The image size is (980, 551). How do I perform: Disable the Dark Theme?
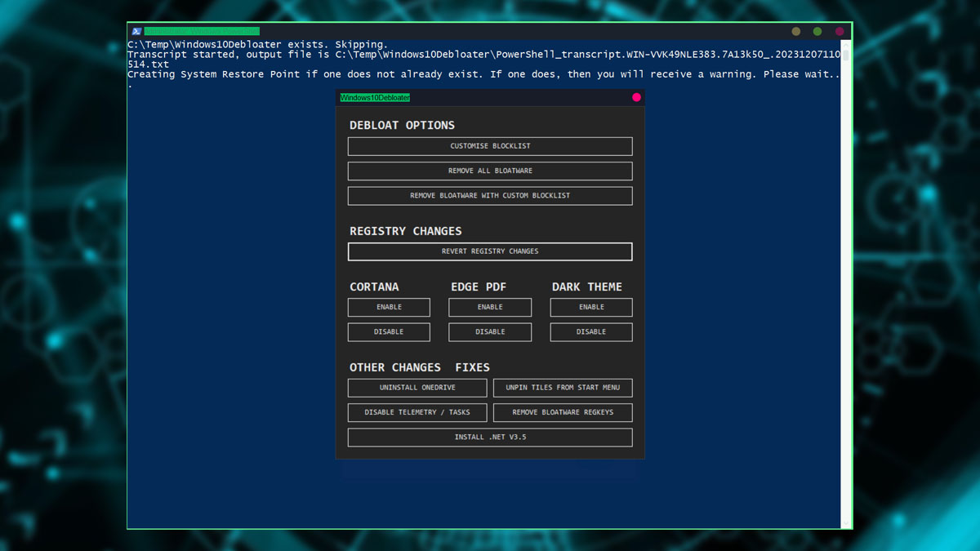click(x=590, y=331)
